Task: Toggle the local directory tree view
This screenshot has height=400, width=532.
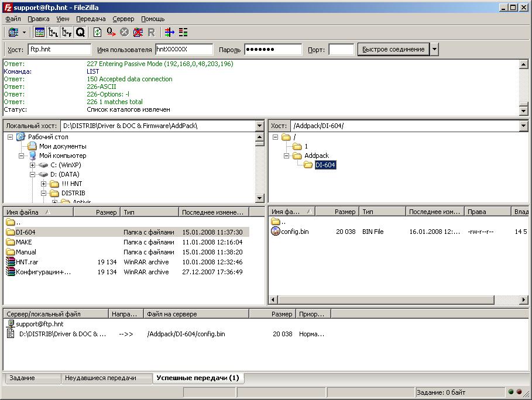Action: point(53,32)
